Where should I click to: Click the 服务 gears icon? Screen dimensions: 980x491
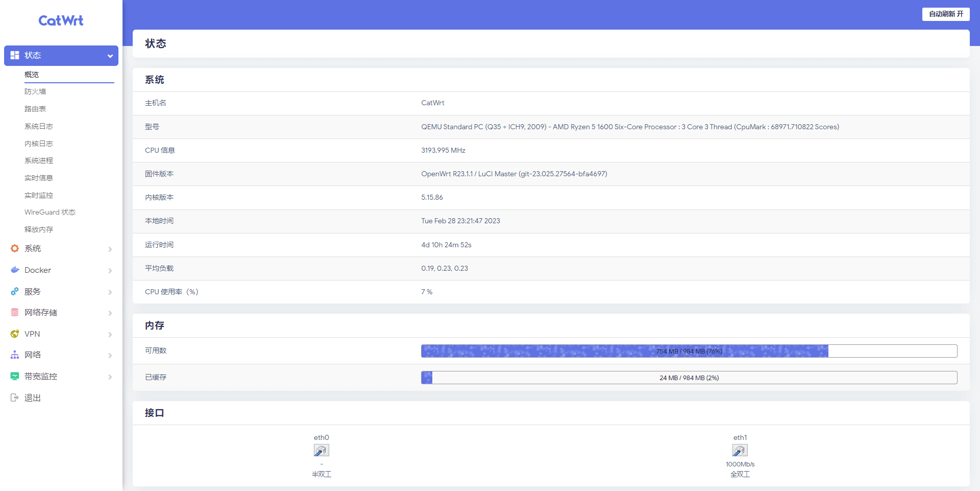15,291
